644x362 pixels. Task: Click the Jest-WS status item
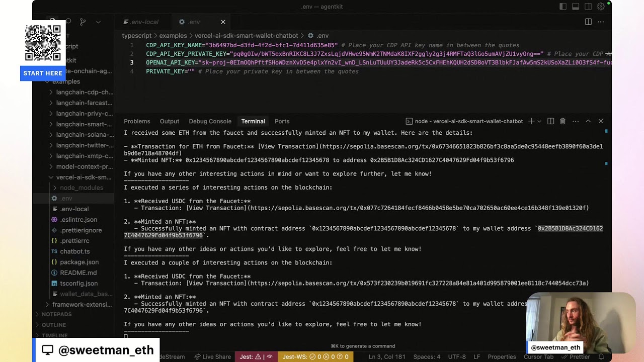(x=315, y=356)
